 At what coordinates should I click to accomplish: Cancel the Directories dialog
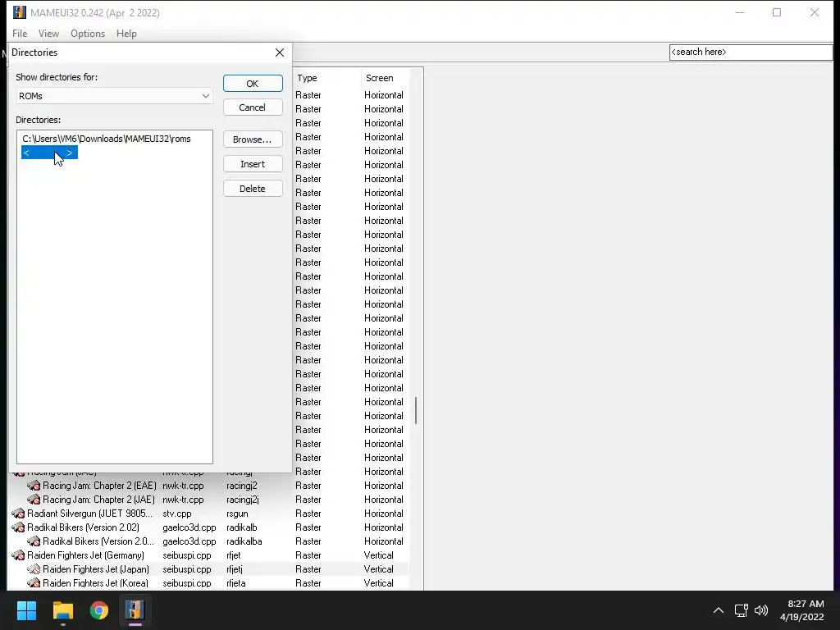coord(253,107)
